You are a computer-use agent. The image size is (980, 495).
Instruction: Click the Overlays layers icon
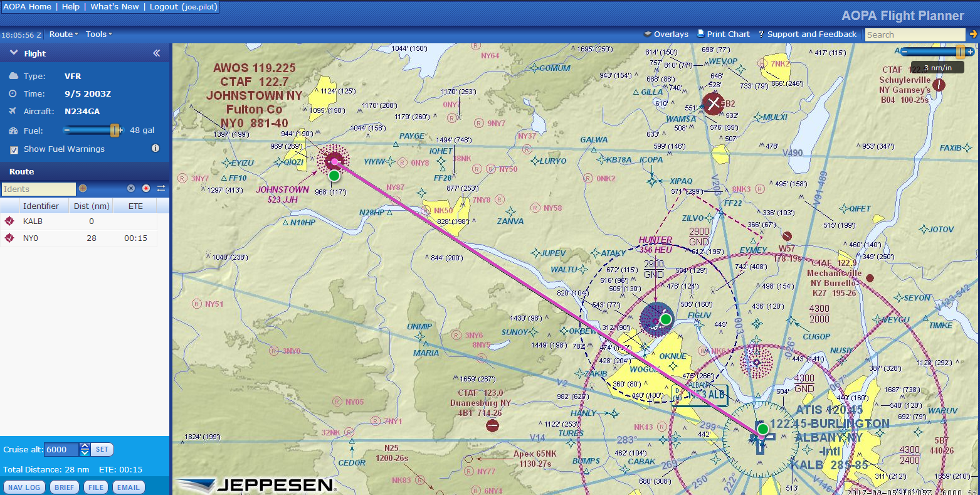tap(648, 35)
